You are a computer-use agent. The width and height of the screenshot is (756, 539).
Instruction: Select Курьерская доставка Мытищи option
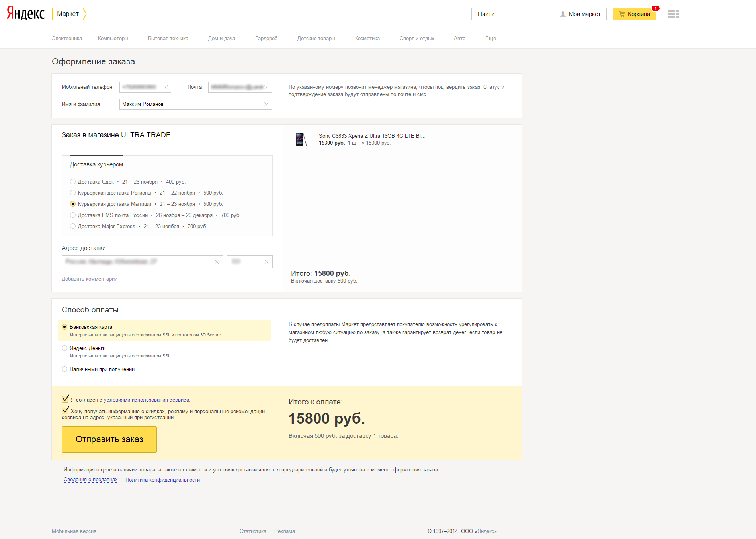click(x=73, y=204)
